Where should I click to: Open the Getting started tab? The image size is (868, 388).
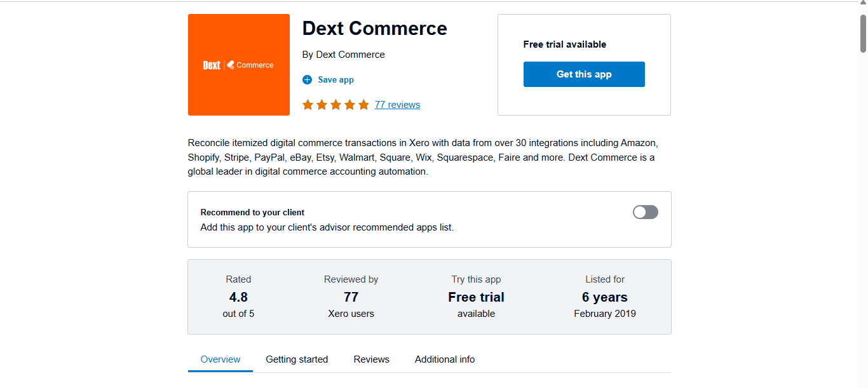pyautogui.click(x=297, y=359)
